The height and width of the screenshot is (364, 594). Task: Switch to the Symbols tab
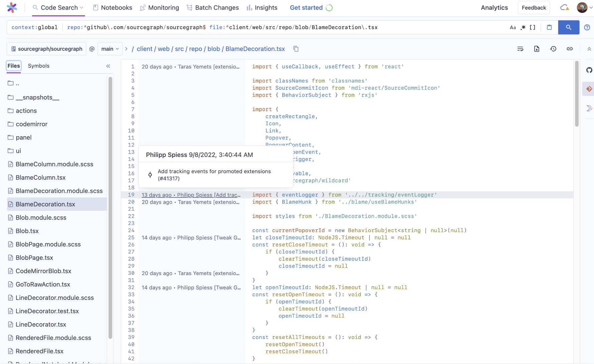(38, 66)
